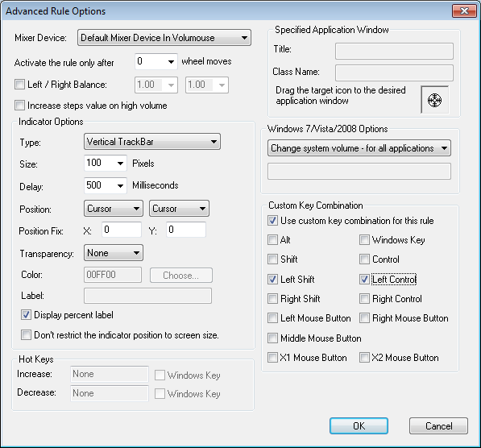Click the Position Fix X field
This screenshot has height=448, width=481.
(122, 230)
